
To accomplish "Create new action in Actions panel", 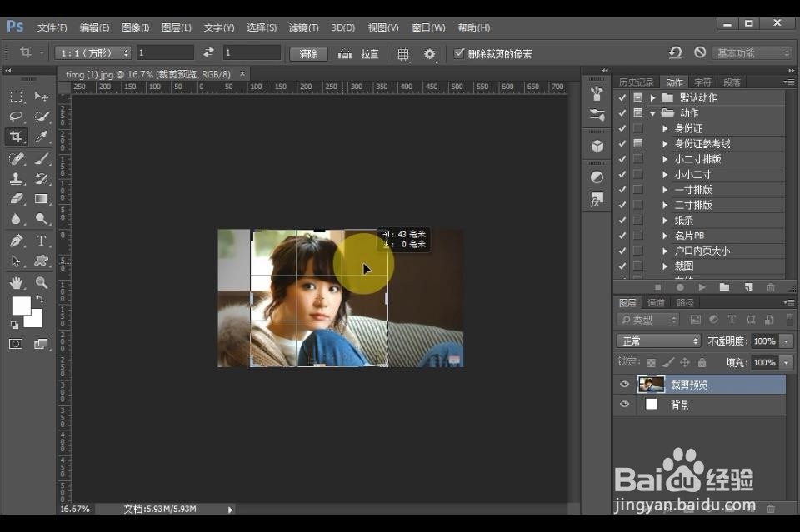I will tap(748, 287).
